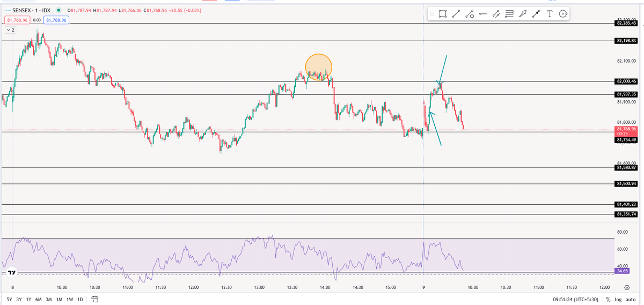
Task: Select the 81,500.94 horizontal line label
Action: (626, 184)
